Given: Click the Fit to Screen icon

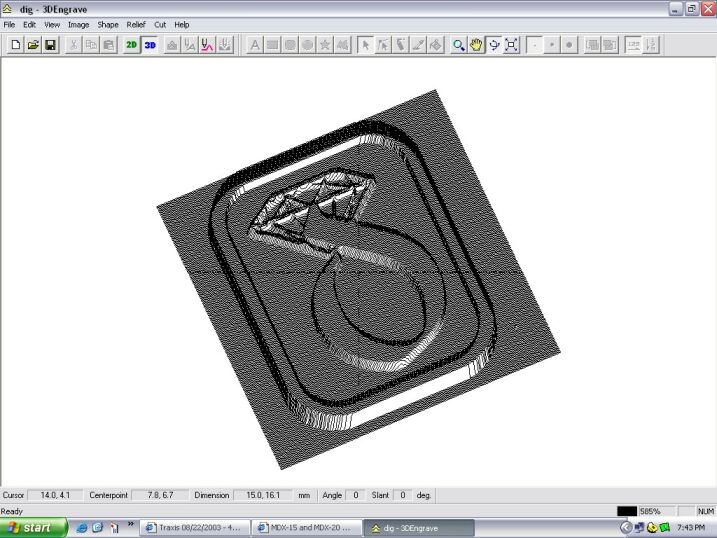Looking at the screenshot, I should (512, 45).
